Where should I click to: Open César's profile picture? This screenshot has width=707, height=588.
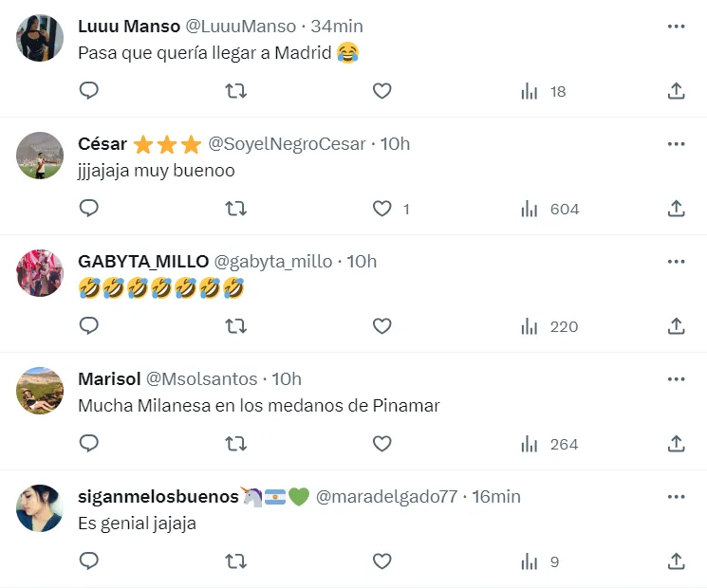tap(40, 156)
